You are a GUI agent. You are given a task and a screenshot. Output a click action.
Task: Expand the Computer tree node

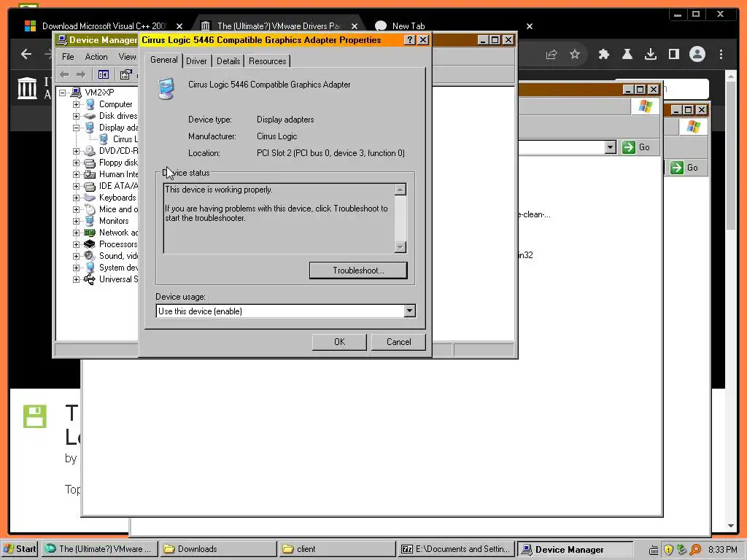tap(76, 104)
